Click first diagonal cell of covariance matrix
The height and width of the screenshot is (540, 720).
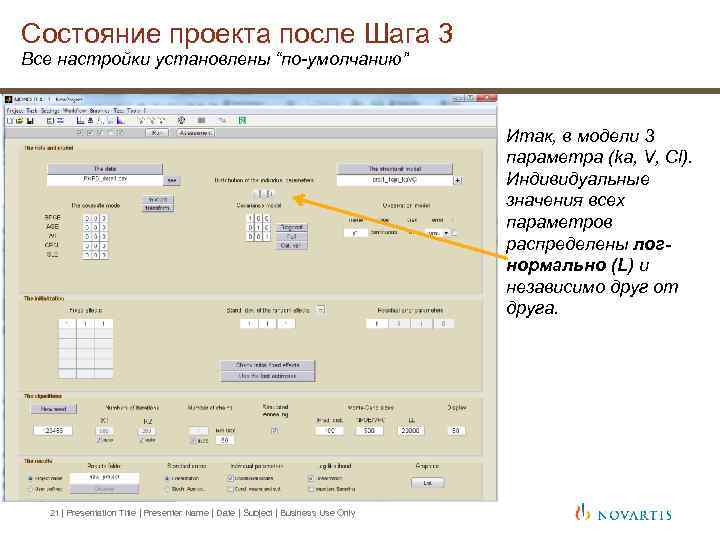(250, 219)
